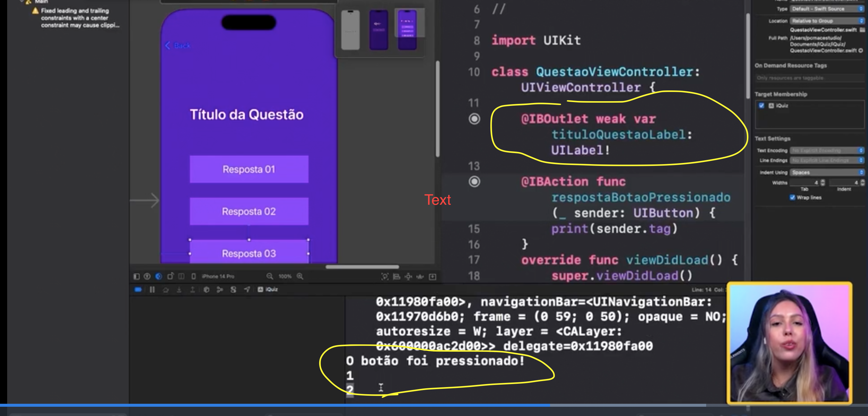This screenshot has height=416, width=868.
Task: Zoom in the storyboard canvas
Action: tap(300, 277)
